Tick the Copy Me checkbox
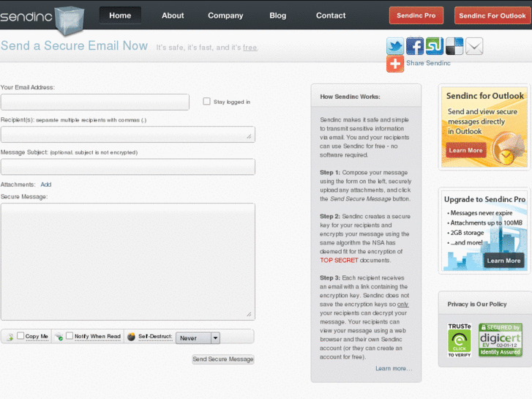The image size is (532, 399). tap(20, 335)
